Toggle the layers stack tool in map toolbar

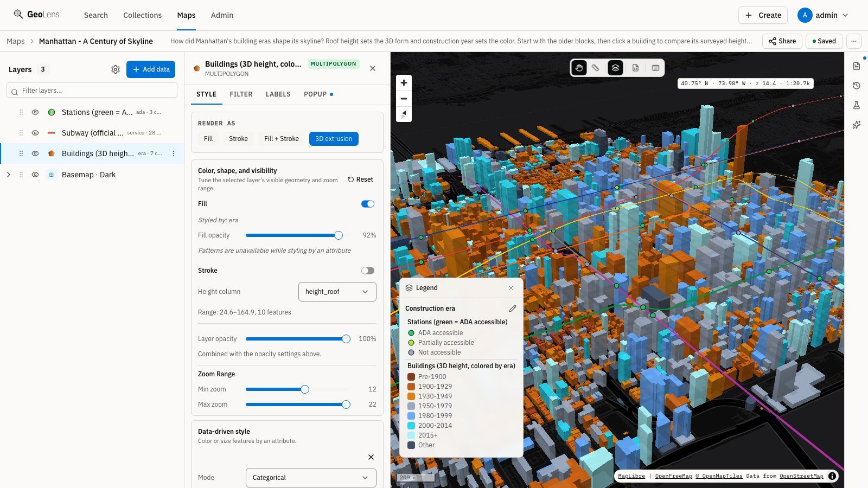(615, 68)
